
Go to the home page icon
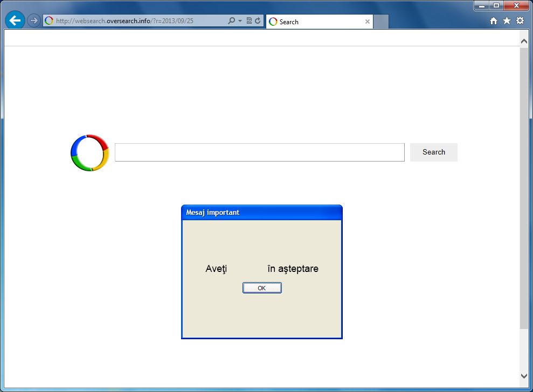click(494, 21)
